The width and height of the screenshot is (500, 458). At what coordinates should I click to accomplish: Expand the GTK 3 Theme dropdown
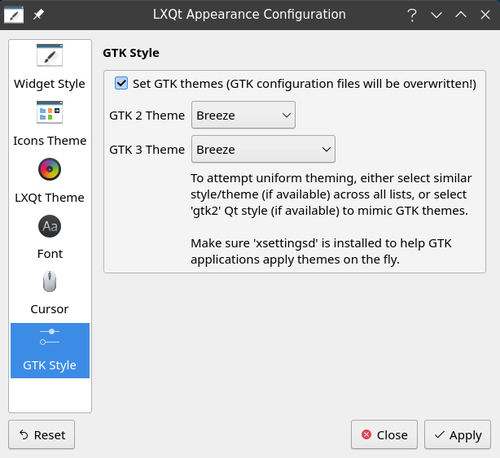point(263,149)
